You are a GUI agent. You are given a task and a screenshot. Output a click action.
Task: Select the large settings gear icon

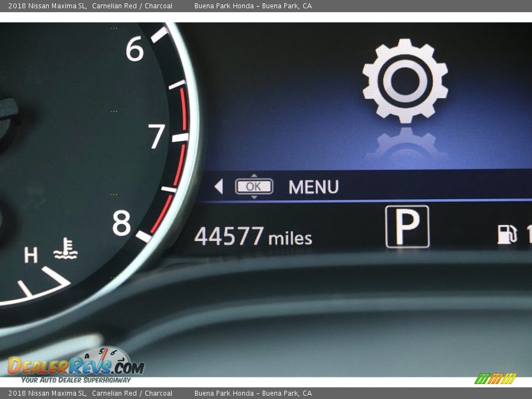click(x=405, y=81)
